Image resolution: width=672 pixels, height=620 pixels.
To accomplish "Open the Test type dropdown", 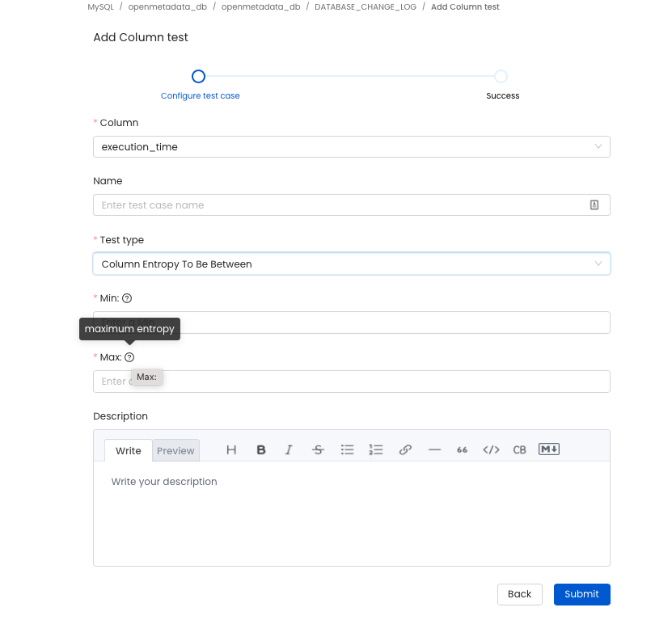I will [x=351, y=263].
